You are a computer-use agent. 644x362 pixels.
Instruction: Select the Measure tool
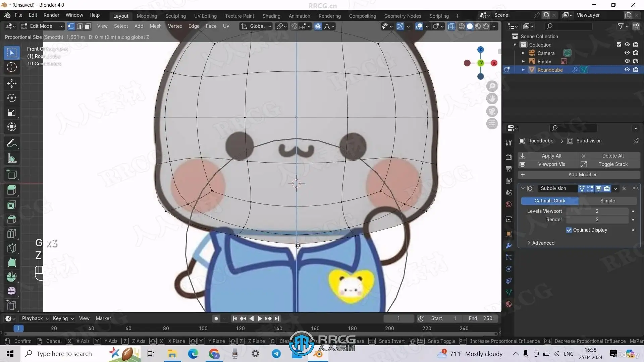point(12,158)
